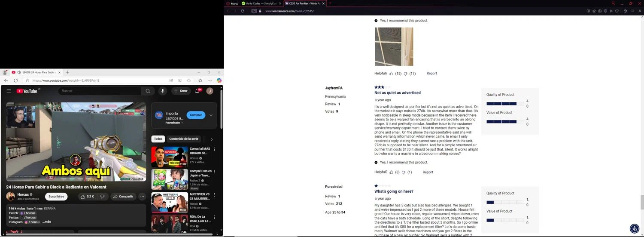This screenshot has height=237, width=644.
Task: Click Pureairdad Quality of Product rating bar
Action: pyautogui.click(x=505, y=202)
